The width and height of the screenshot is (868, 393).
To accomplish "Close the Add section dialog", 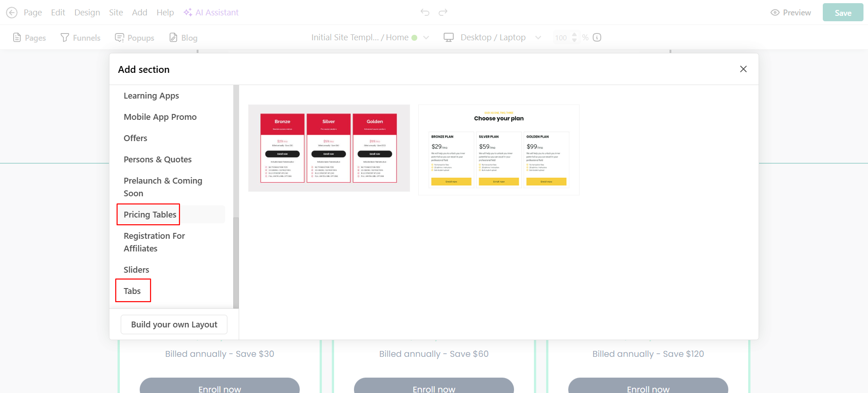I will [x=743, y=69].
